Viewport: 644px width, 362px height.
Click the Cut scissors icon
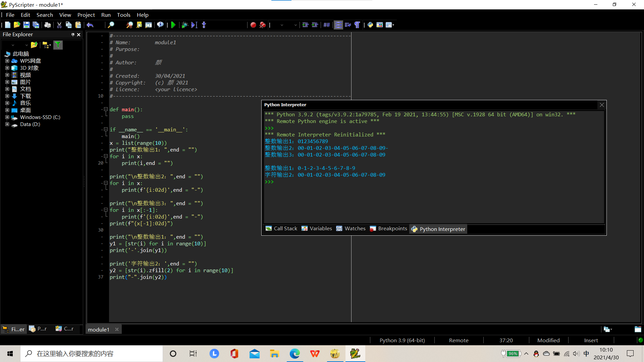(59, 25)
